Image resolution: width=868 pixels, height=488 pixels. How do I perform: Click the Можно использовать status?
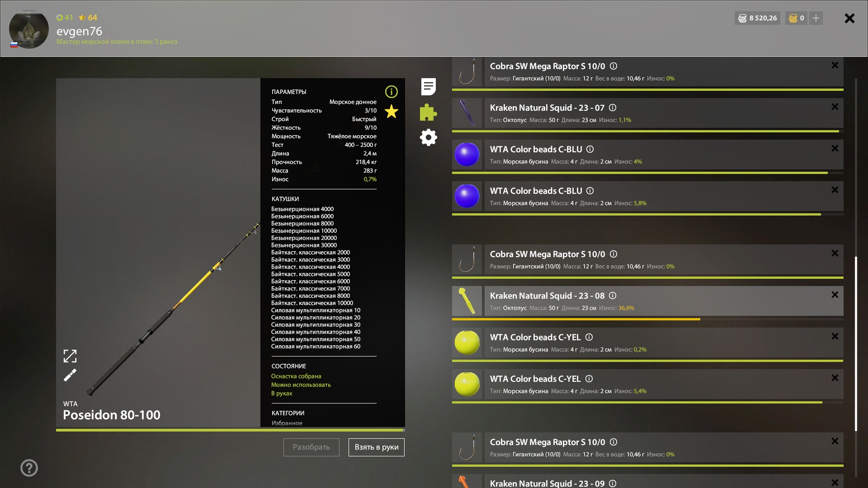(301, 385)
